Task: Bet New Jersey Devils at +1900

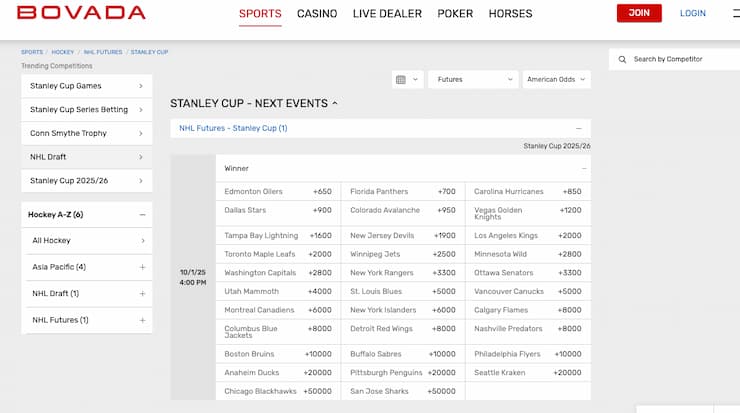Action: pos(403,236)
